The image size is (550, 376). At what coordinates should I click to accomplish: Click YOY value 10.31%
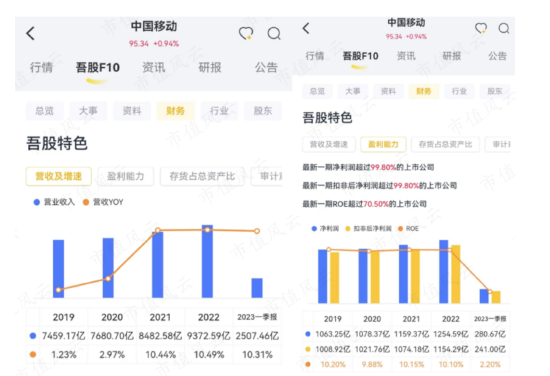pyautogui.click(x=257, y=355)
